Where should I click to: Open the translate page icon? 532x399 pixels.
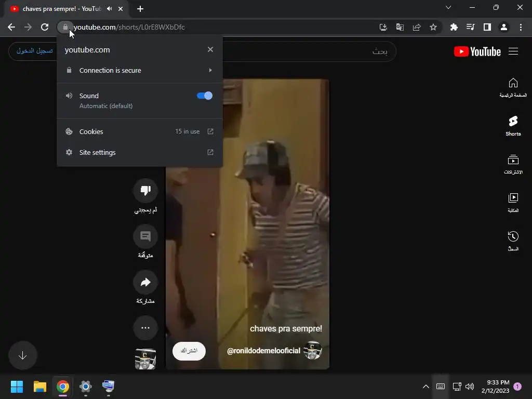pos(400,27)
